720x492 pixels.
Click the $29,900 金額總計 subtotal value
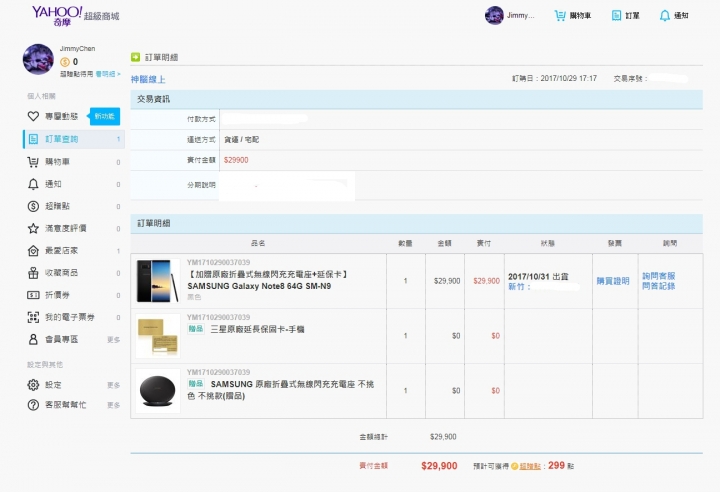(443, 437)
